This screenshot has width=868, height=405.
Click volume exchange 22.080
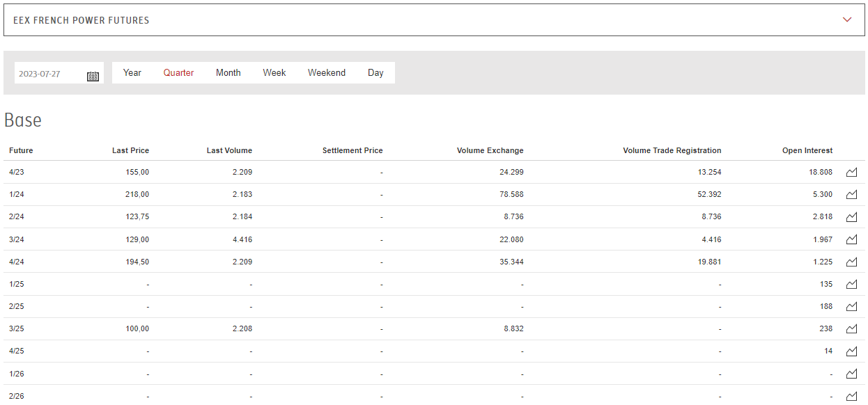pyautogui.click(x=511, y=239)
